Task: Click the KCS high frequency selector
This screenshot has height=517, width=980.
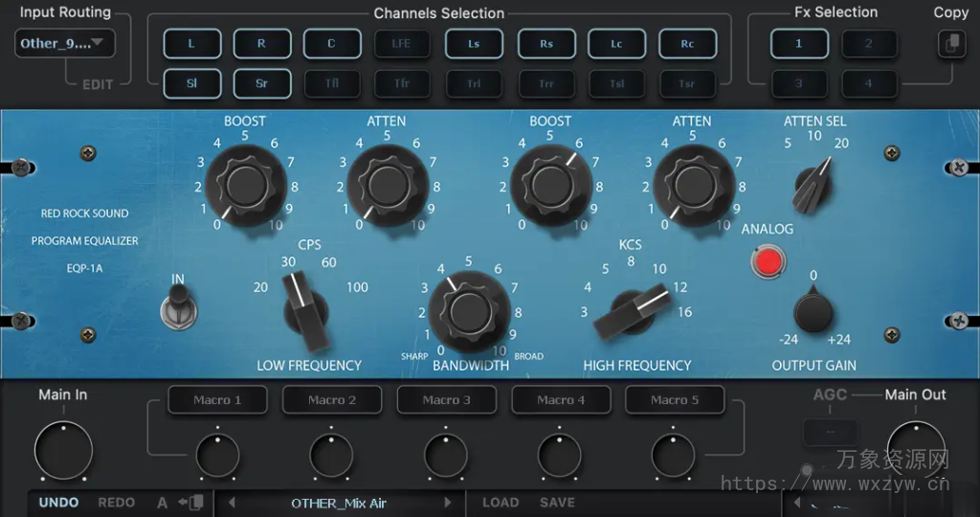Action: click(x=632, y=311)
